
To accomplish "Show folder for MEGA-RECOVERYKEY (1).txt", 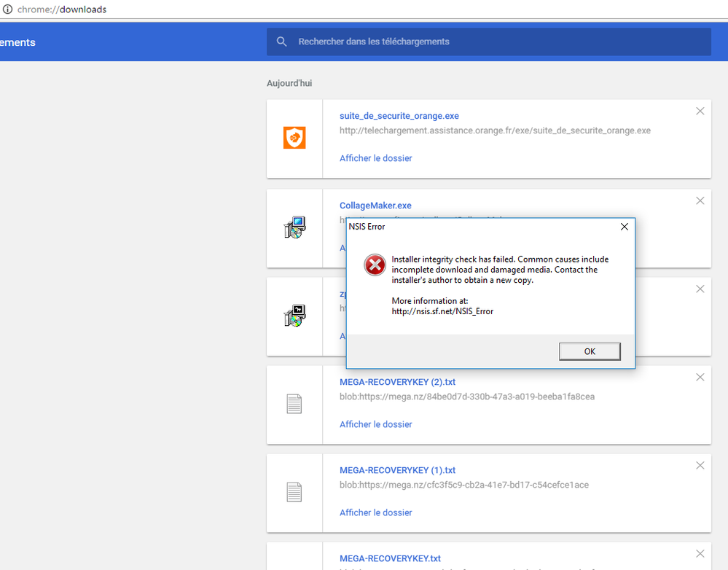I will click(375, 512).
